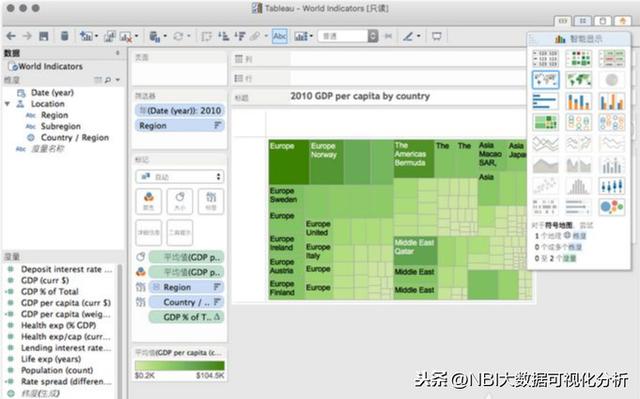
Task: Open dimensions pane dropdown arrow
Action: point(118,80)
